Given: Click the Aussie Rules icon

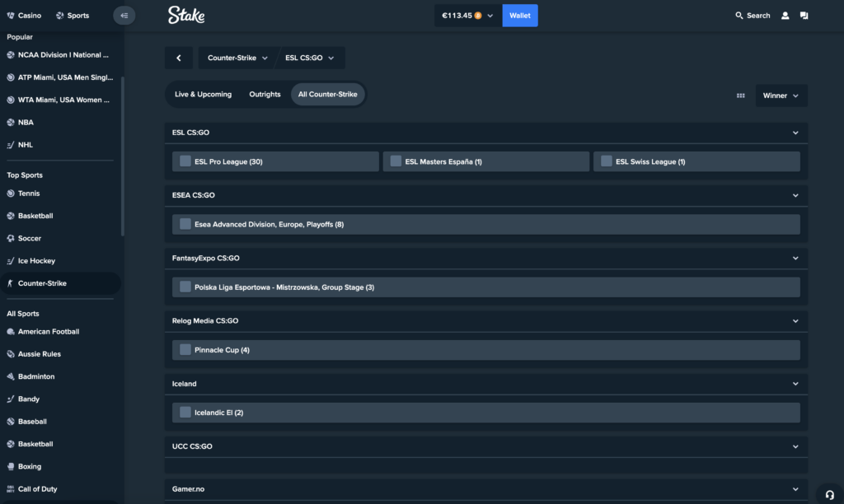Looking at the screenshot, I should (x=10, y=354).
